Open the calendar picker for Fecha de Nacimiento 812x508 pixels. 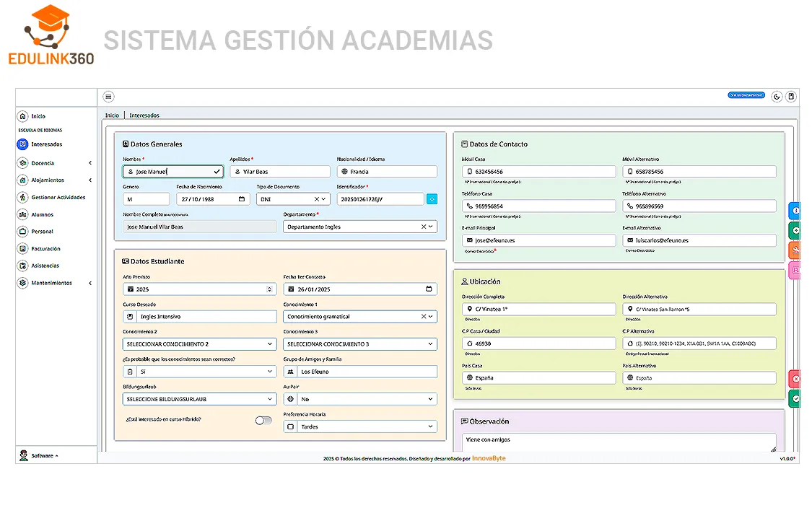[241, 199]
